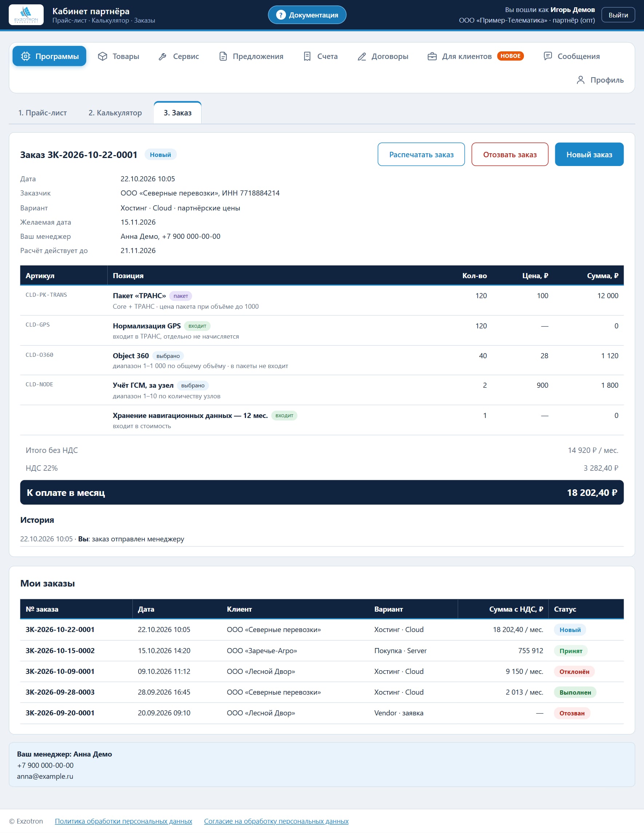Viewport: 644px width, 833px height.
Task: Select the 3. Заказ tab
Action: point(178,113)
